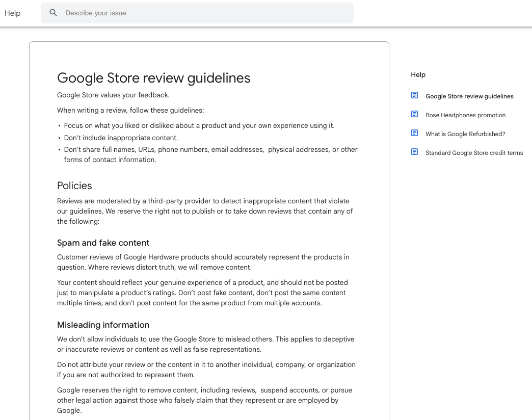Image resolution: width=532 pixels, height=420 pixels.
Task: Click the line When writing a review, follow these guidelines:
Action: (x=130, y=110)
